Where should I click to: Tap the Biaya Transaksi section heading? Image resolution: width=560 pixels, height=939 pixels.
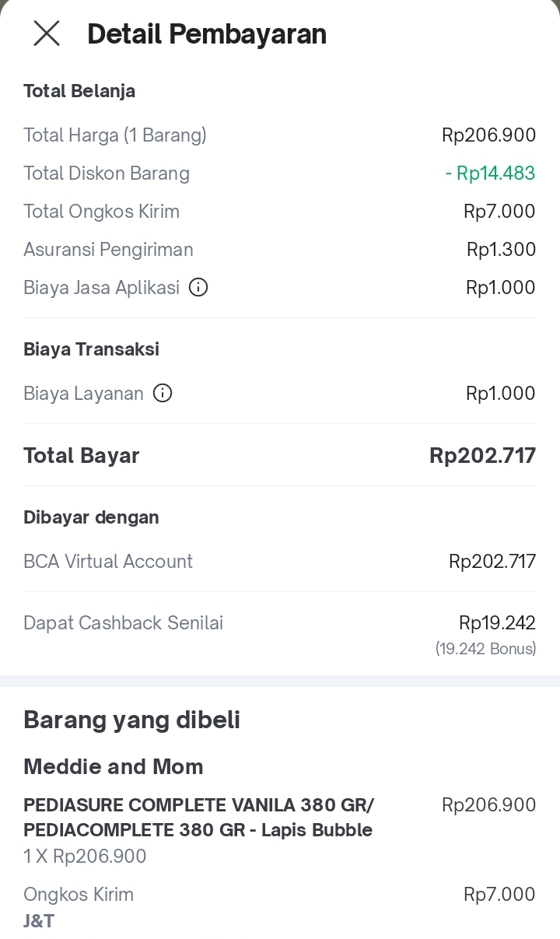tap(91, 349)
